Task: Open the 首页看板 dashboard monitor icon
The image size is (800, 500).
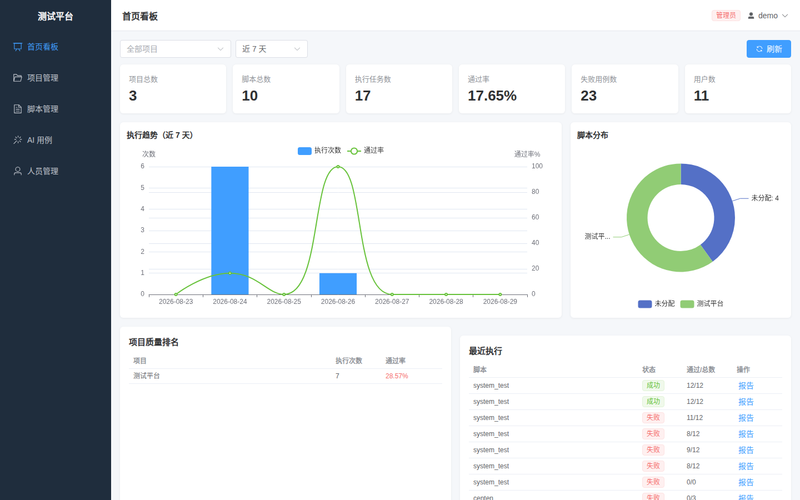Action: pos(18,47)
